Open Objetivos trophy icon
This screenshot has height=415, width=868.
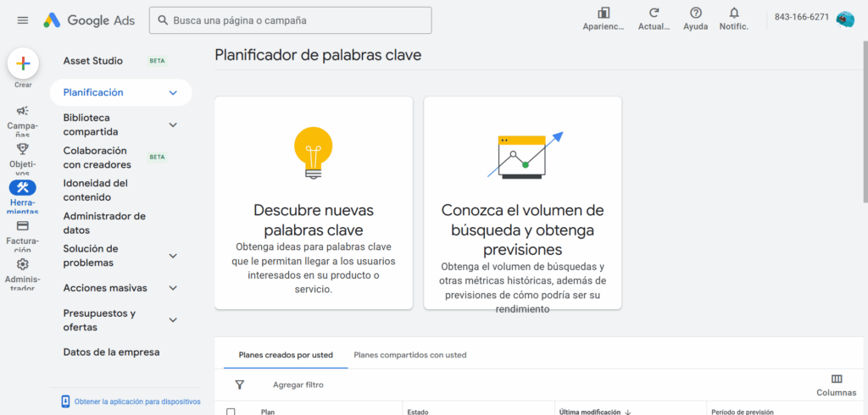coord(23,148)
